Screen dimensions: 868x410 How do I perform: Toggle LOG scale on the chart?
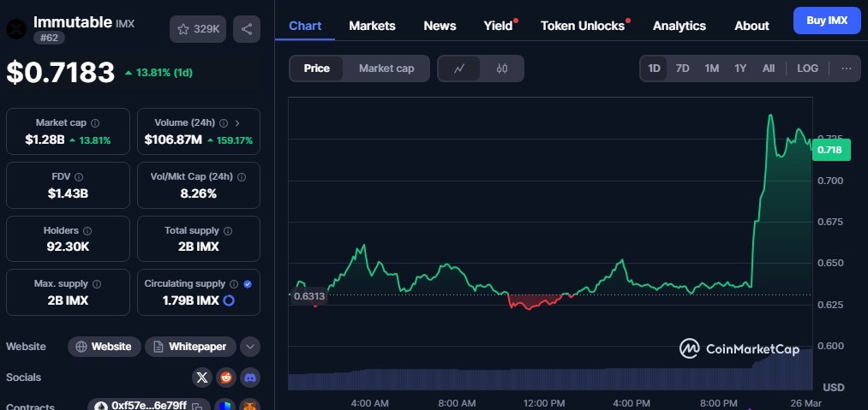[808, 68]
